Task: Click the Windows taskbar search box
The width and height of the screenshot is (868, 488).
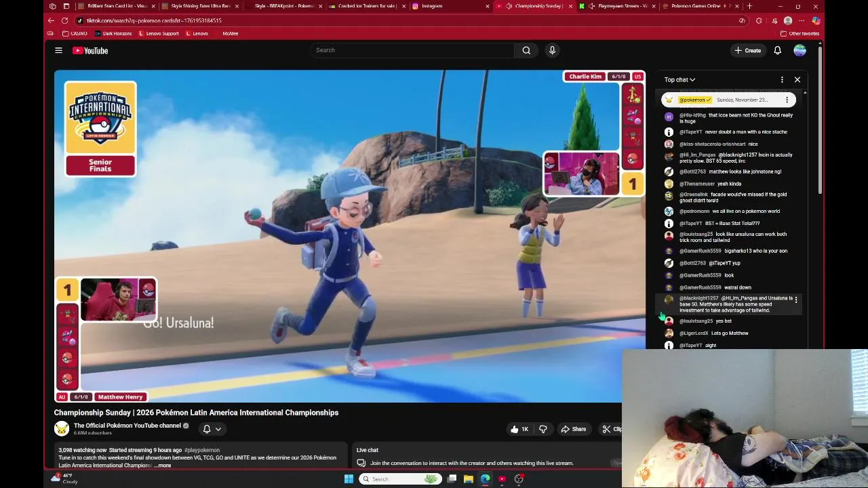Action: click(400, 479)
